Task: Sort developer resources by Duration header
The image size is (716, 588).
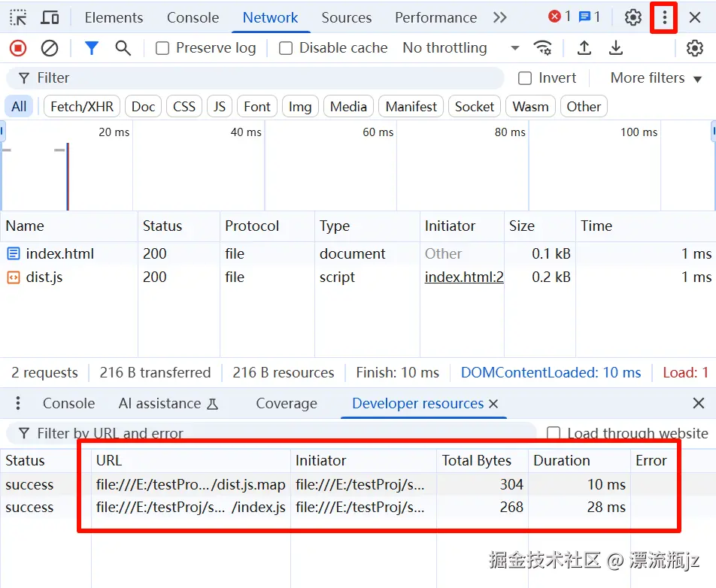Action: tap(579, 460)
